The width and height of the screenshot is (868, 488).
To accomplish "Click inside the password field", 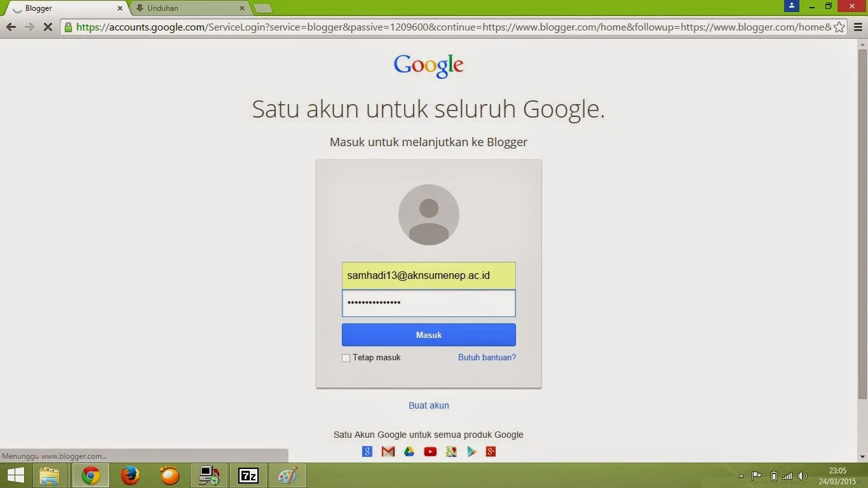I will tap(428, 302).
